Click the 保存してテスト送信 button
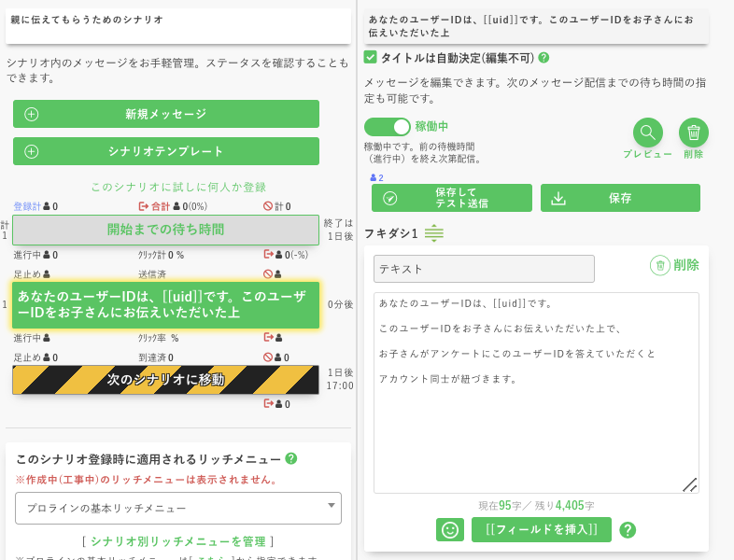Image resolution: width=734 pixels, height=560 pixels. pyautogui.click(x=451, y=198)
